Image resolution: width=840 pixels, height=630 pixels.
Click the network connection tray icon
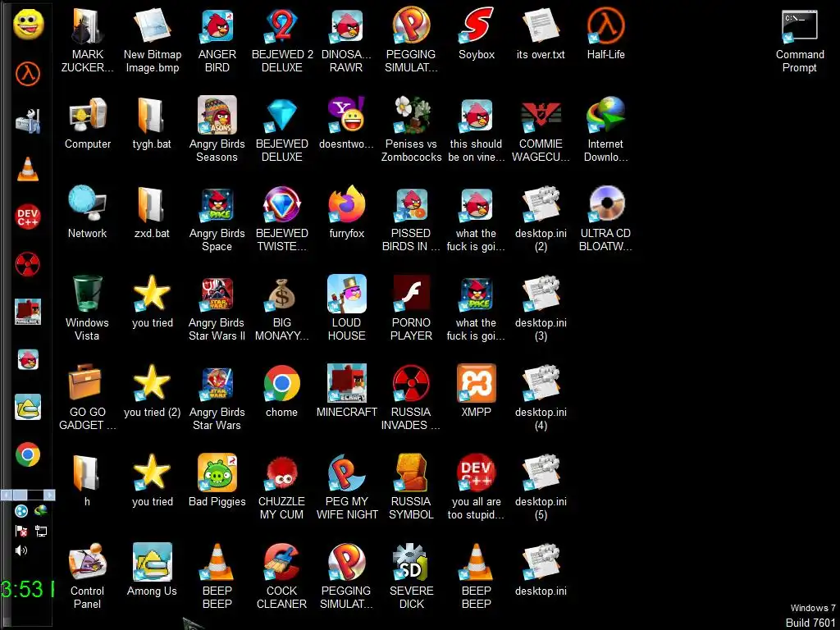[41, 531]
